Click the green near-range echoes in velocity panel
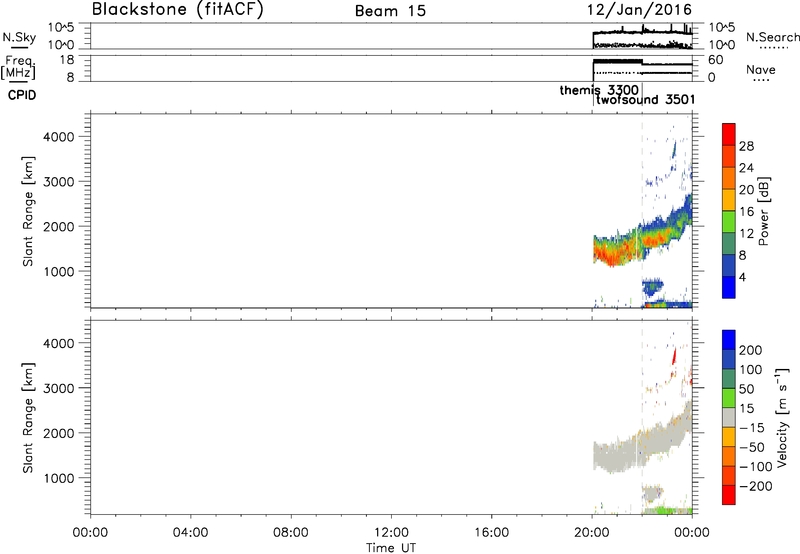800x554 pixels. (x=666, y=510)
